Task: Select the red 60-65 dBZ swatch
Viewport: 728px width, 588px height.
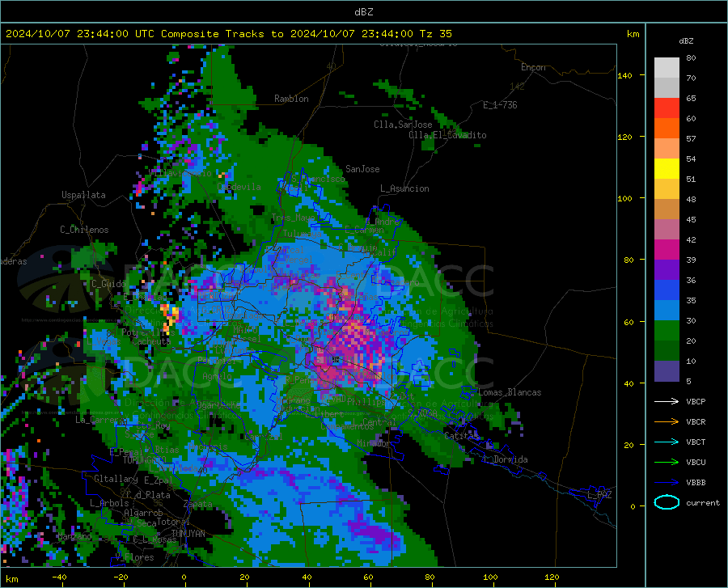Action: pyautogui.click(x=667, y=108)
